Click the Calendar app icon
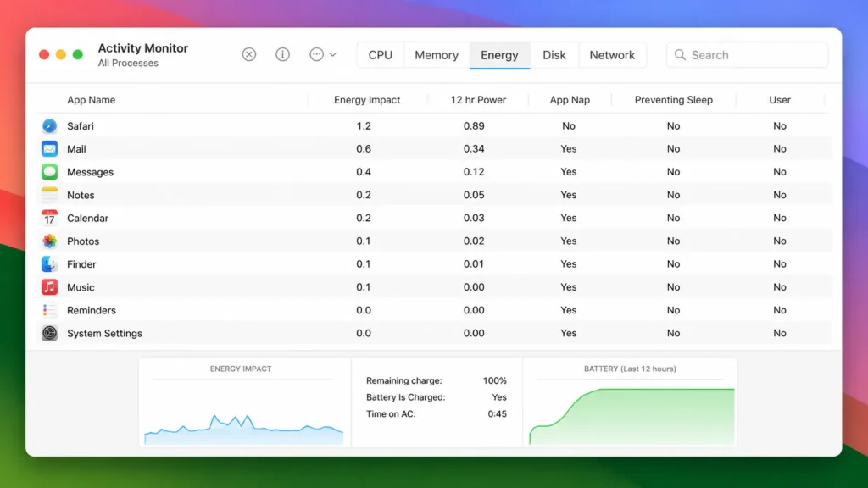 click(49, 218)
